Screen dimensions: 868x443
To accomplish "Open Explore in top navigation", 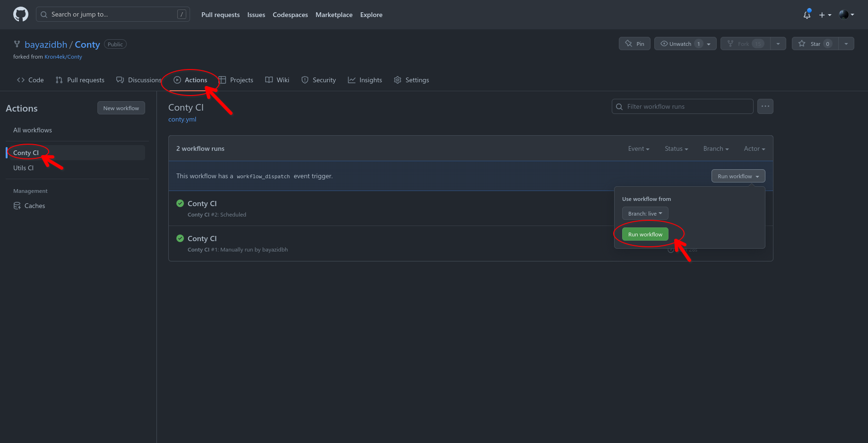I will click(x=371, y=15).
